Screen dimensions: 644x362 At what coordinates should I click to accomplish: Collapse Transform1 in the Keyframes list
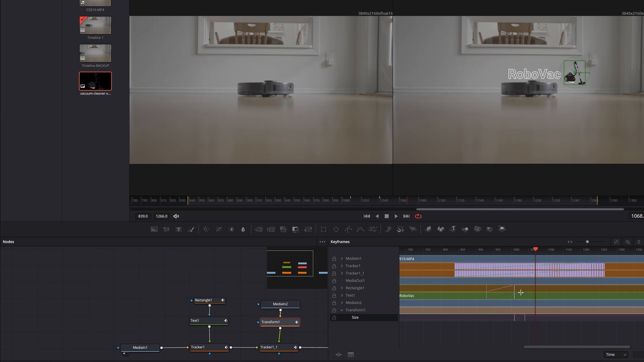point(342,310)
